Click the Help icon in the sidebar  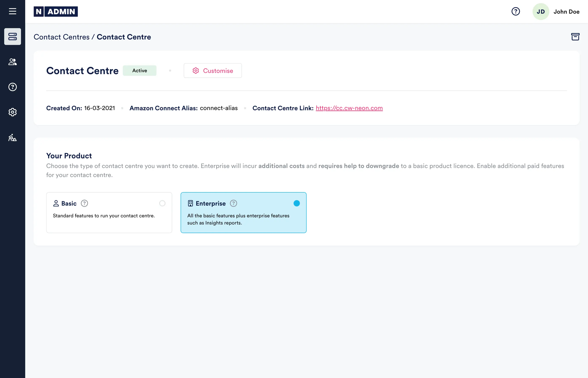pyautogui.click(x=13, y=87)
